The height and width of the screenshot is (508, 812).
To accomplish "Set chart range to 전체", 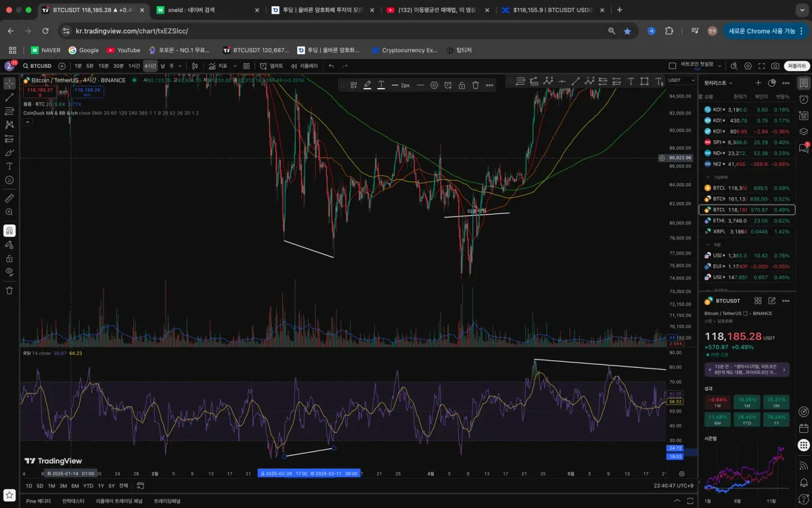I will [123, 486].
